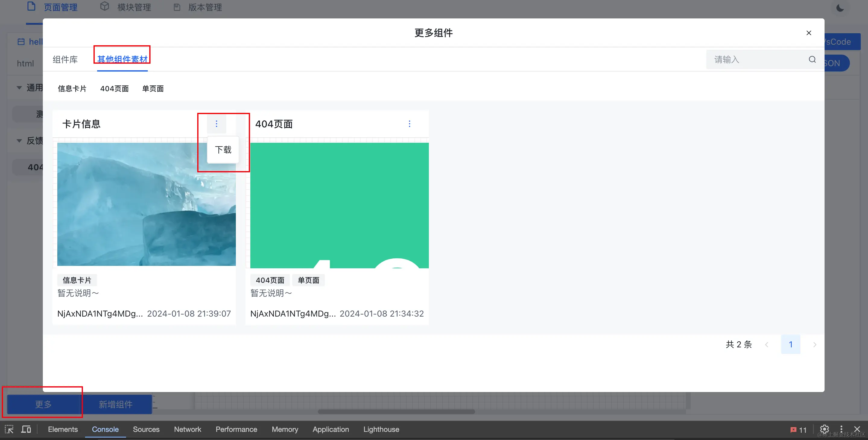Click three-dot menu on 卡片信息 card
The image size is (868, 440).
(216, 124)
